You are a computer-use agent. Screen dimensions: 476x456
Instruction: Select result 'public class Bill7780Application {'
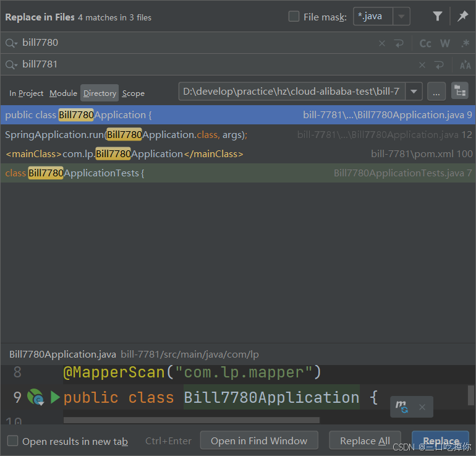(x=238, y=115)
